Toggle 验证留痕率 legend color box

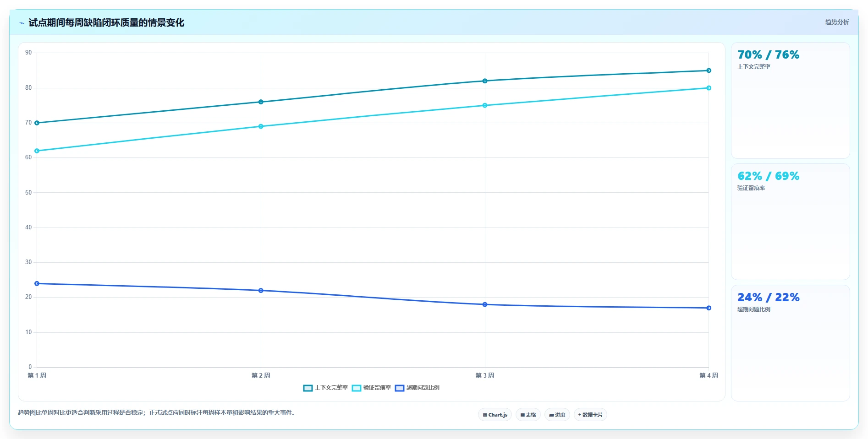click(x=357, y=388)
